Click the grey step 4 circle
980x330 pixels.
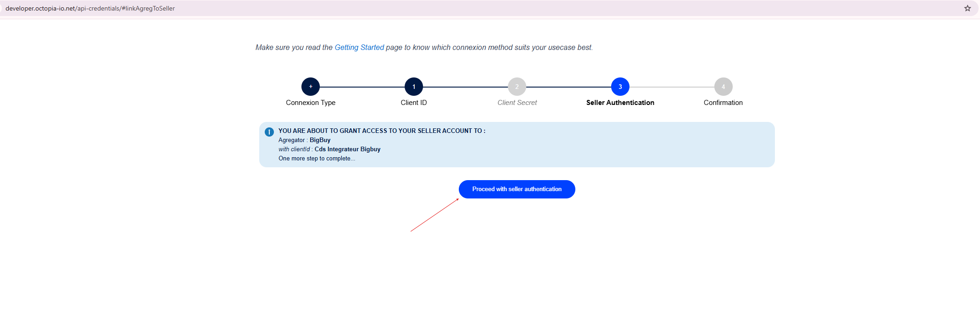coord(723,87)
